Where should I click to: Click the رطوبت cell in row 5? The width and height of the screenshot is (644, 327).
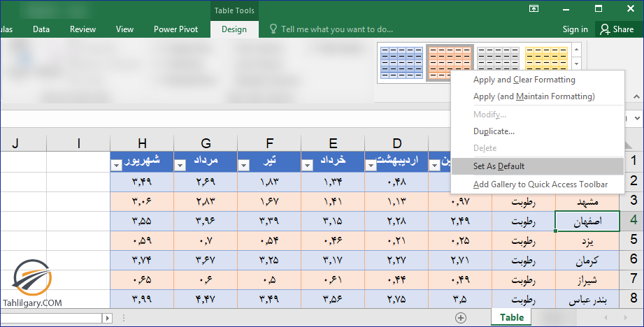pyautogui.click(x=524, y=241)
